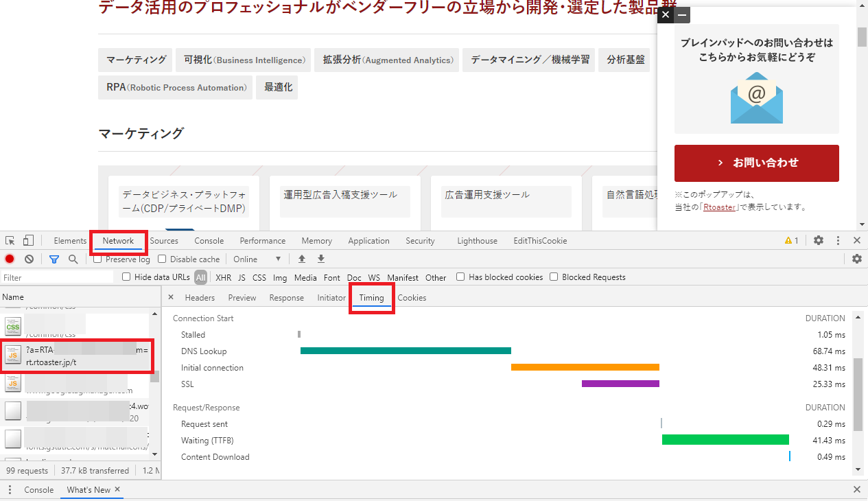Export HAR file with download arrow
The height and width of the screenshot is (501, 868).
(x=320, y=259)
